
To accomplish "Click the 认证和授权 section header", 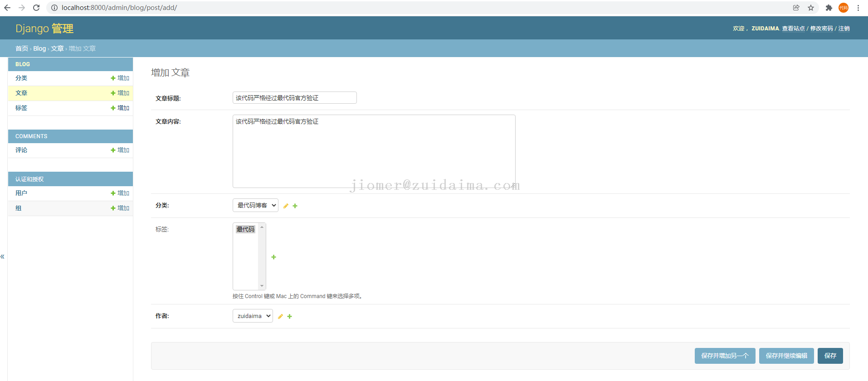I will point(29,179).
